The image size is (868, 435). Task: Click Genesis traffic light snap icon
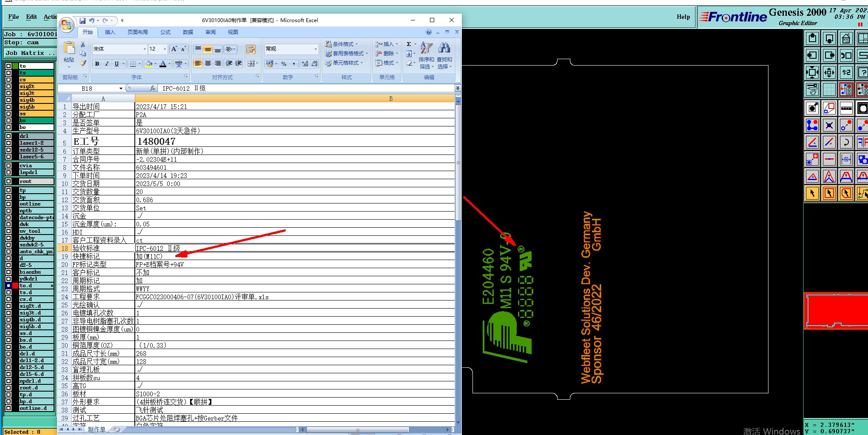tap(846, 90)
